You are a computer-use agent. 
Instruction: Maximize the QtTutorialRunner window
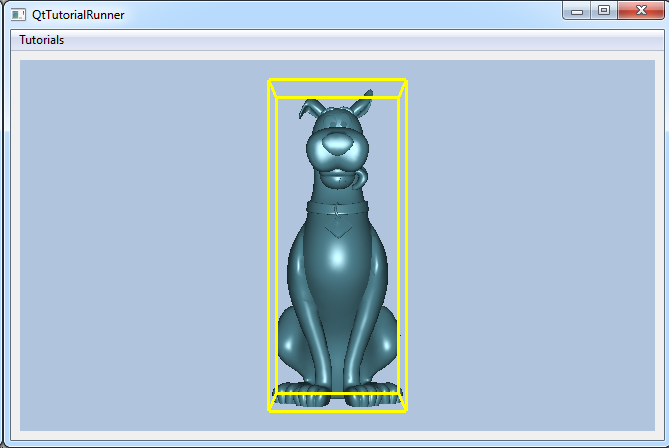(x=603, y=11)
